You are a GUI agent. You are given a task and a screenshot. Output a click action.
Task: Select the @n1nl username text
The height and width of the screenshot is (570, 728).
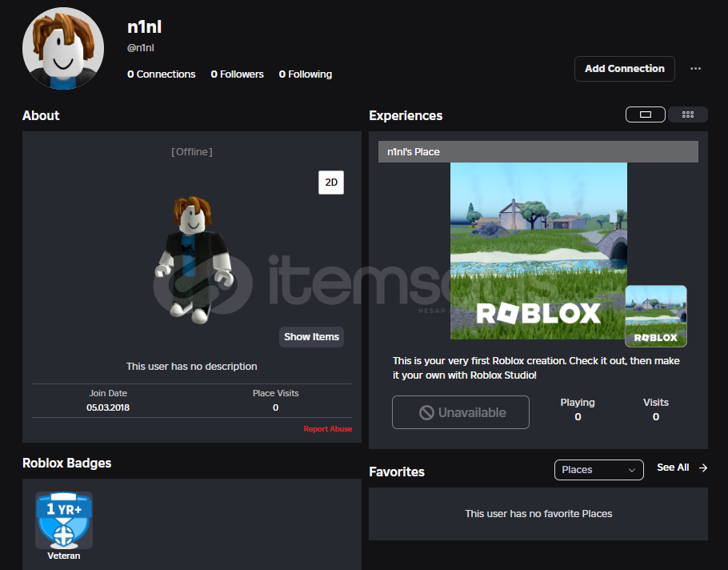[x=141, y=48]
